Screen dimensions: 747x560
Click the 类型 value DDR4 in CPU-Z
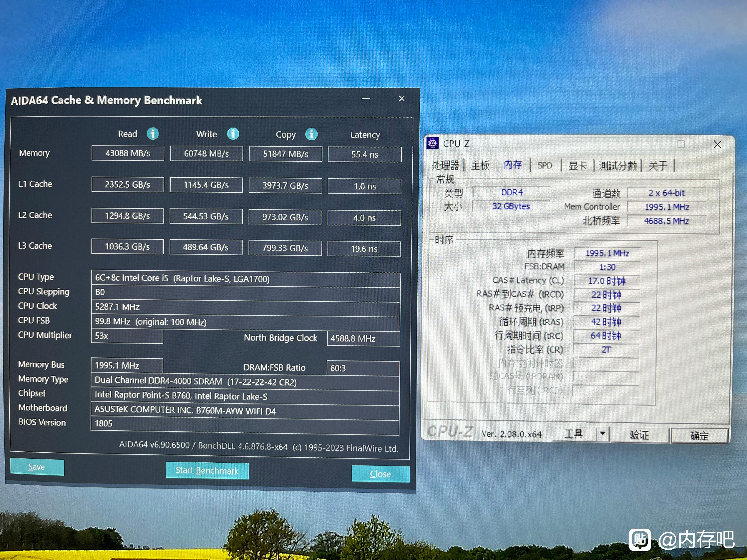[511, 192]
